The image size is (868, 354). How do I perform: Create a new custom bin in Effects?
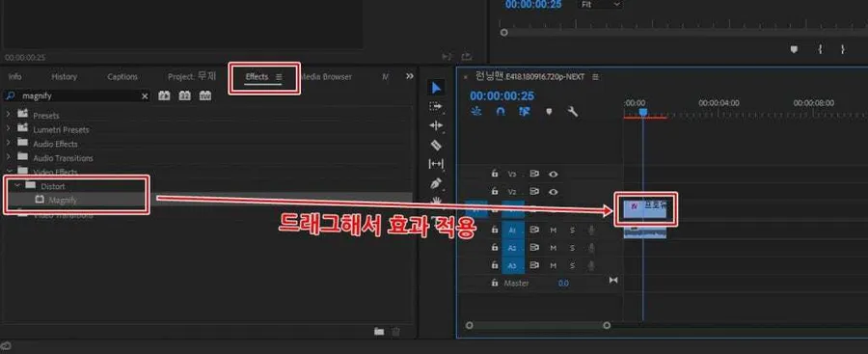pos(379,331)
